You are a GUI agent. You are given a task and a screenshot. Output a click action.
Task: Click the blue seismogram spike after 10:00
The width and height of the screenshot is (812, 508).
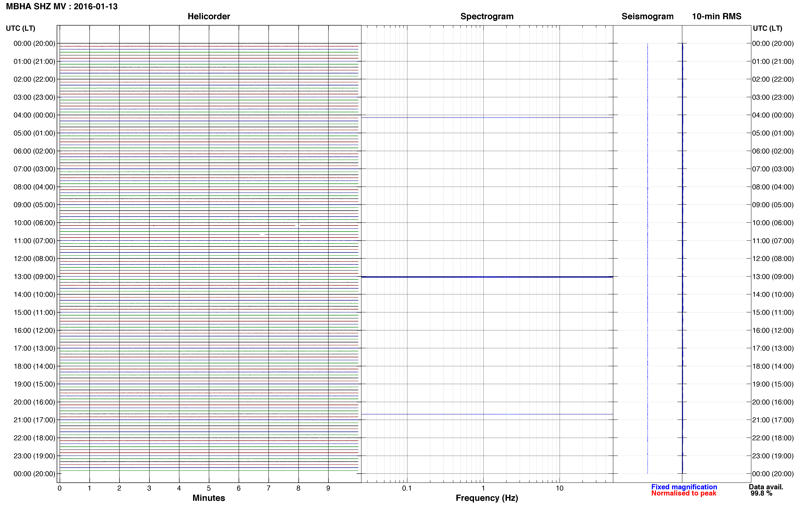coord(648,227)
